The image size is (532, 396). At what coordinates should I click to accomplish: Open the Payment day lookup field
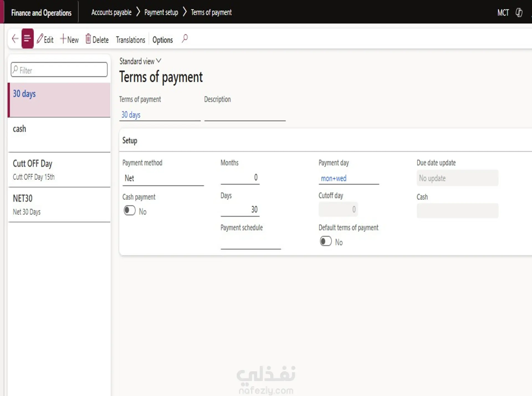click(x=348, y=178)
